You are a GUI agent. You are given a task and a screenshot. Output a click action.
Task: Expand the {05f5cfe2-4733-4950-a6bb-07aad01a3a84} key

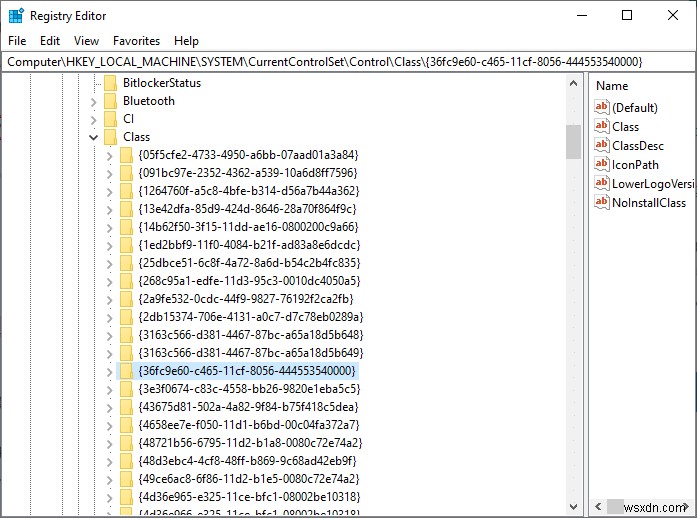tap(110, 156)
